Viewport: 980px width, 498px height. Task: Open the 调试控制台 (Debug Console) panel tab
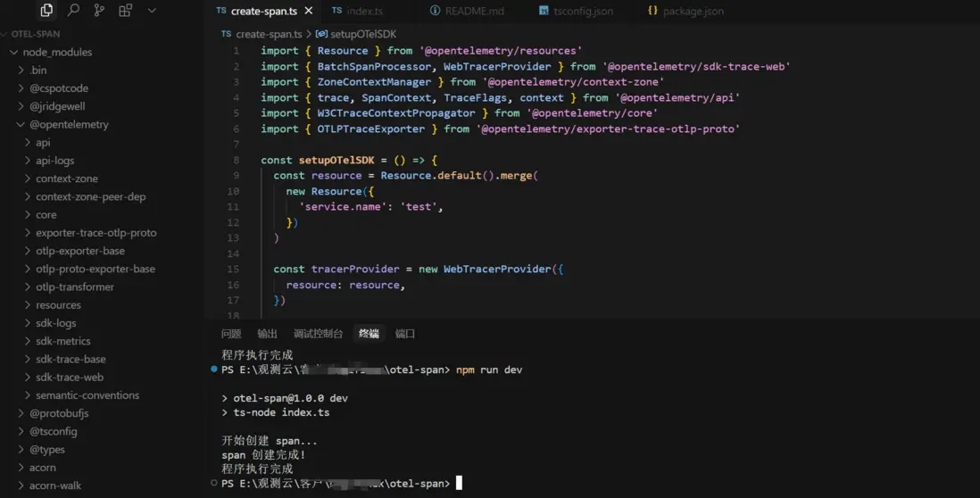[318, 334]
